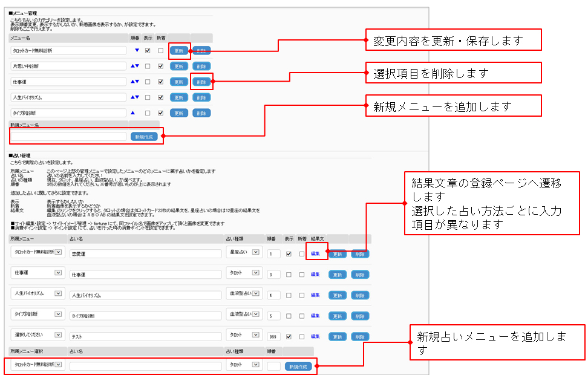
Task: Move 人生バイオリズム menu up with the up arrow
Action: [132, 97]
